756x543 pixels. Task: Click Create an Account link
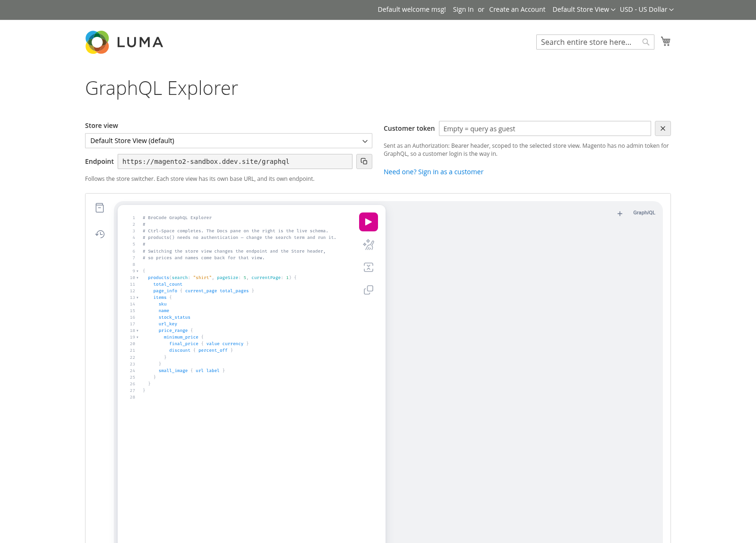click(517, 9)
